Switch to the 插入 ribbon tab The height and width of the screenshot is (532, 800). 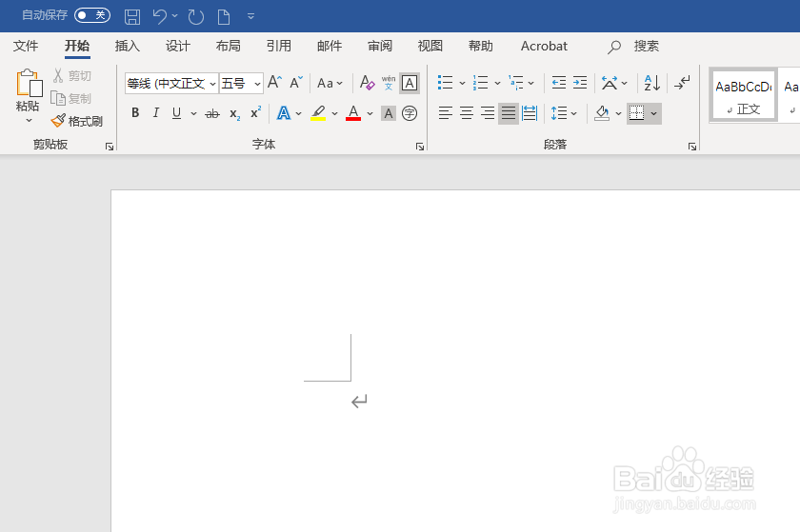[x=127, y=46]
